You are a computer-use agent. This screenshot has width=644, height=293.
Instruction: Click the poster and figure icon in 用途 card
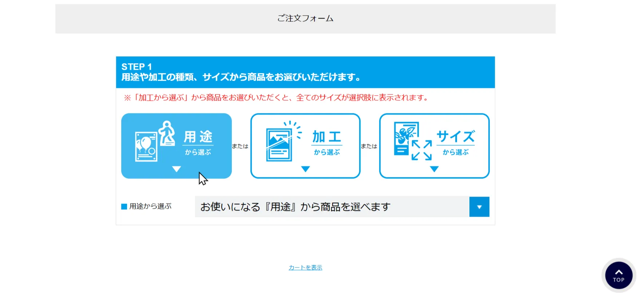pos(155,141)
